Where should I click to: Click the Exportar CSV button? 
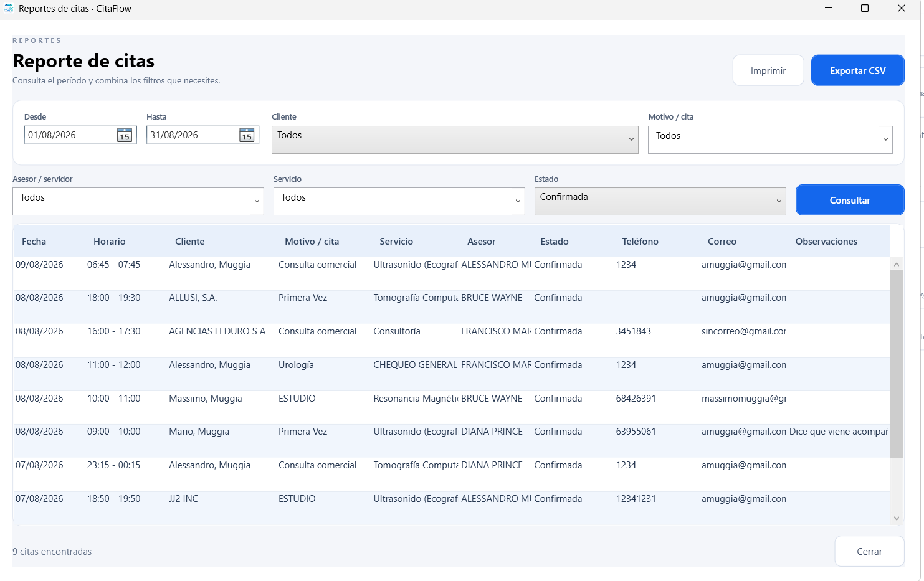[x=858, y=70]
